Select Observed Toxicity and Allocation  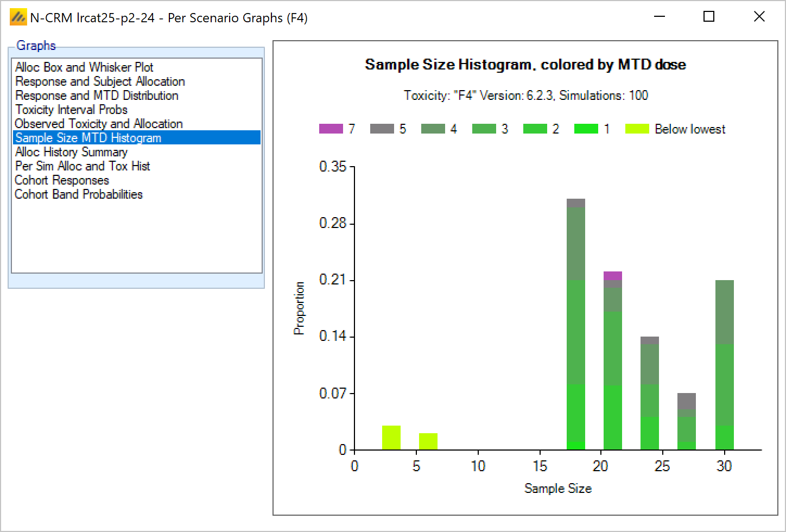point(98,124)
